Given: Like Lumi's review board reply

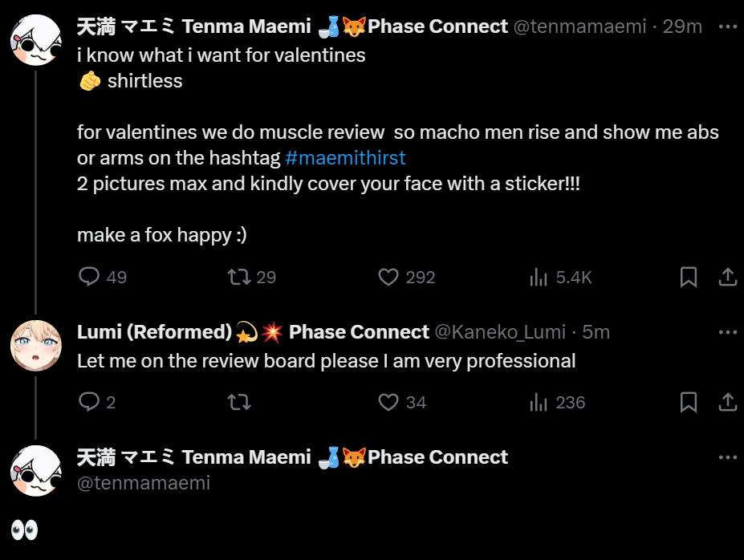Looking at the screenshot, I should click(388, 402).
